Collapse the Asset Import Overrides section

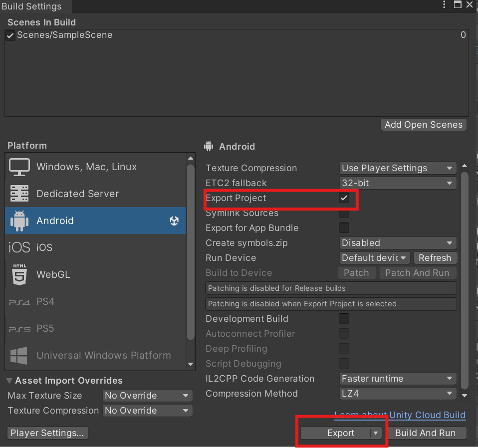(9, 380)
